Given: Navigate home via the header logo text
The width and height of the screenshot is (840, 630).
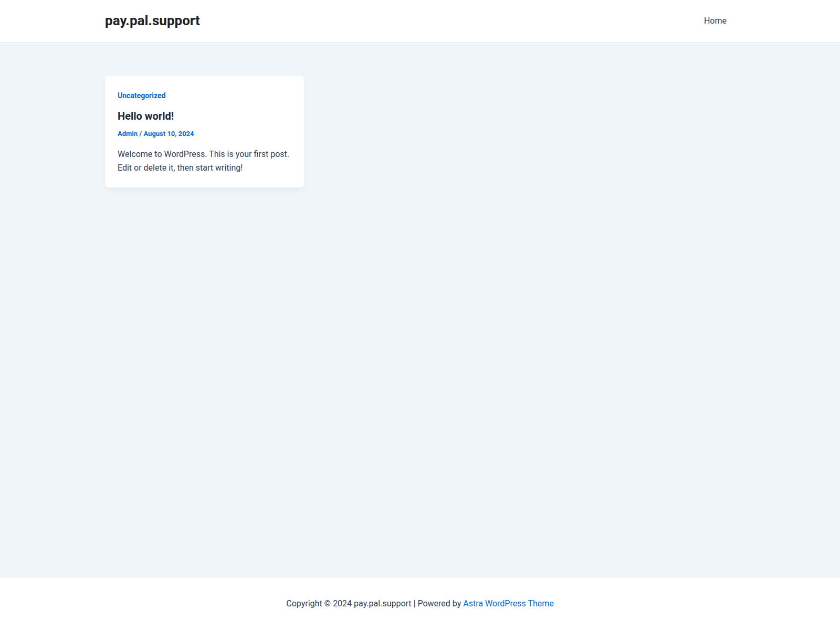Looking at the screenshot, I should click(152, 20).
